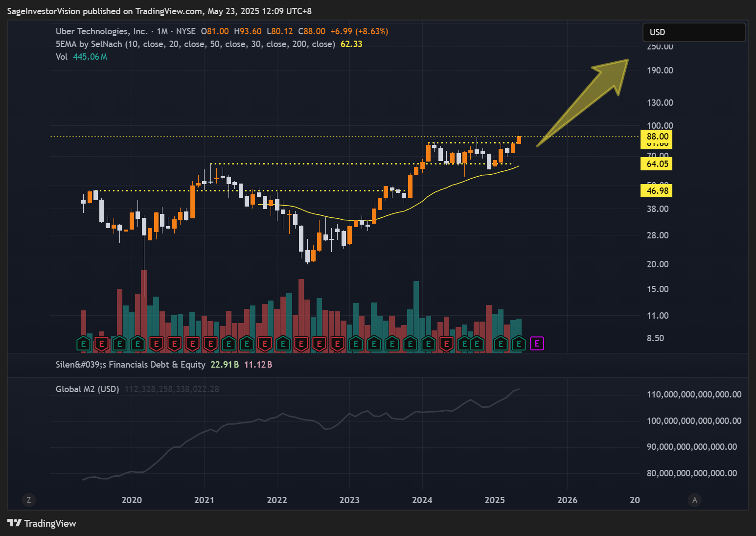Click the 2021 label on time axis
The image size is (756, 536).
(204, 500)
